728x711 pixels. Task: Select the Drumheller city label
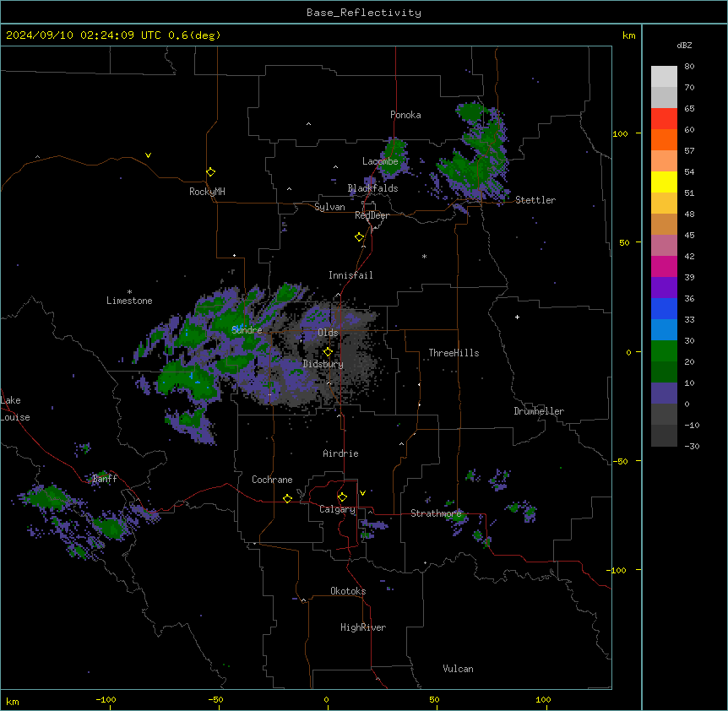pos(539,411)
